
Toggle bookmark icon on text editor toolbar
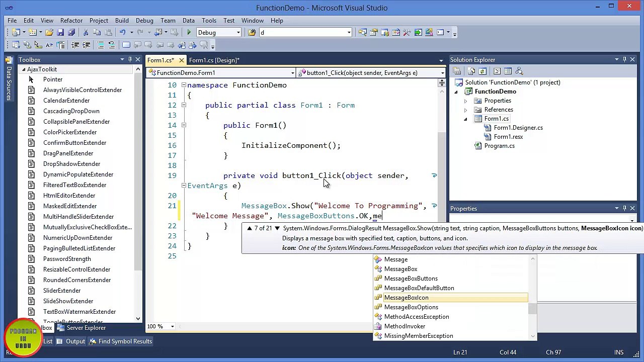pos(126,45)
